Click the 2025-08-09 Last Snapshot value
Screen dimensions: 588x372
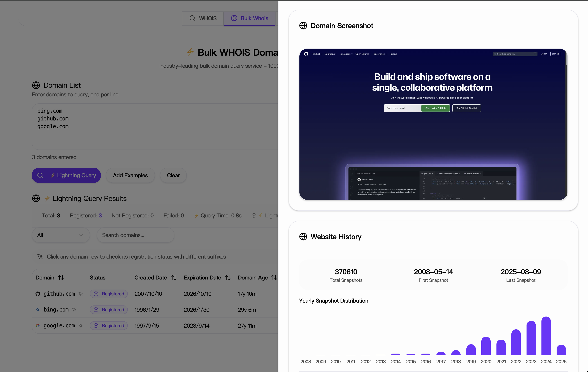[521, 272]
